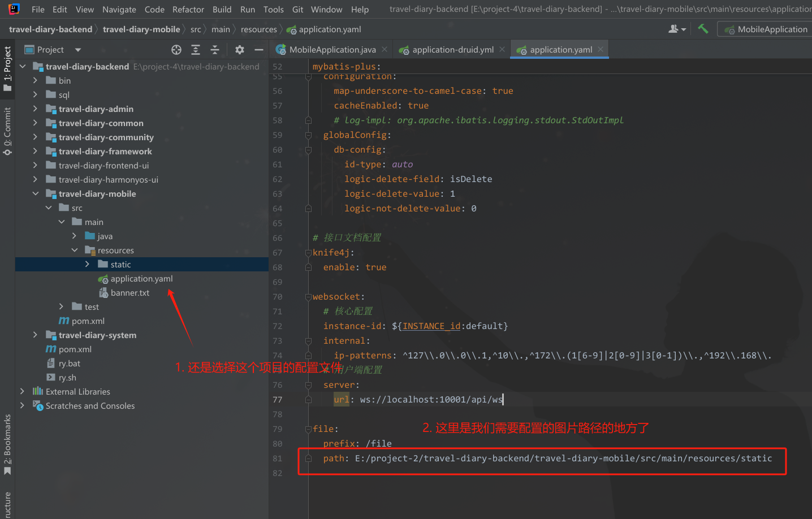Open the 0: Commit tool window
This screenshot has height=519, width=812.
pyautogui.click(x=7, y=131)
